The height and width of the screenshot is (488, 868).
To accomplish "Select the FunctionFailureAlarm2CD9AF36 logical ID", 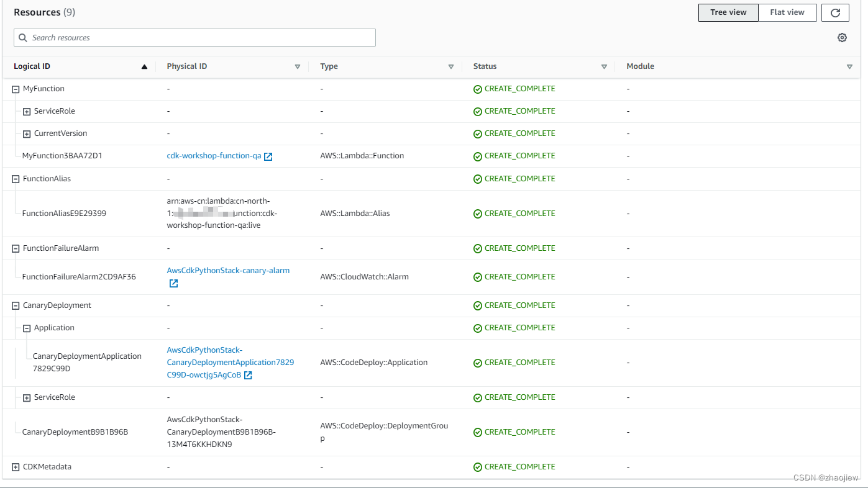I will click(x=79, y=277).
